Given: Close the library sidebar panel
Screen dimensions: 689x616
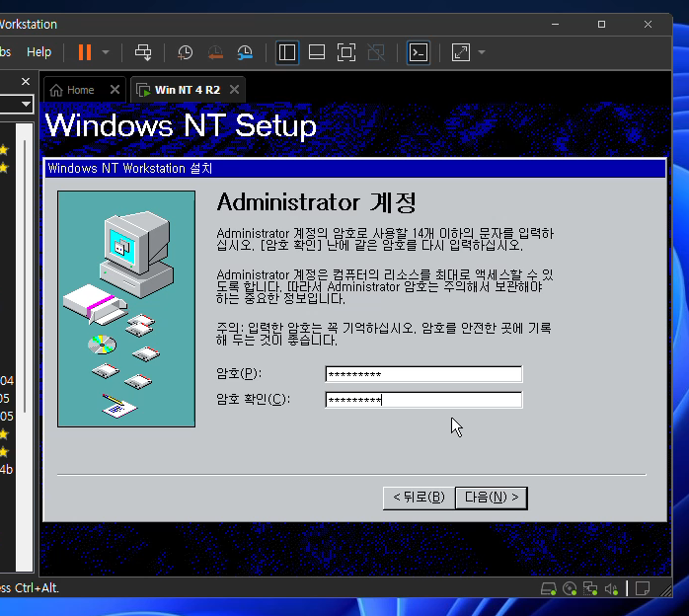Looking at the screenshot, I should 26,82.
